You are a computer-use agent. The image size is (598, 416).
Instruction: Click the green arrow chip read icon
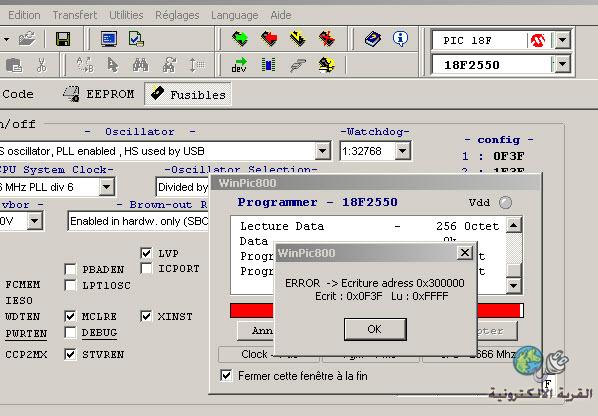[240, 39]
